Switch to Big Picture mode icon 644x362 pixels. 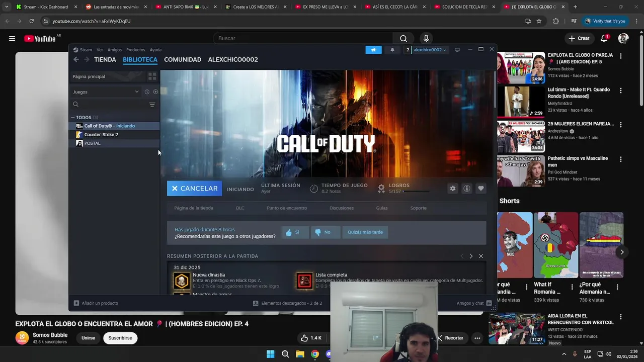point(457,50)
